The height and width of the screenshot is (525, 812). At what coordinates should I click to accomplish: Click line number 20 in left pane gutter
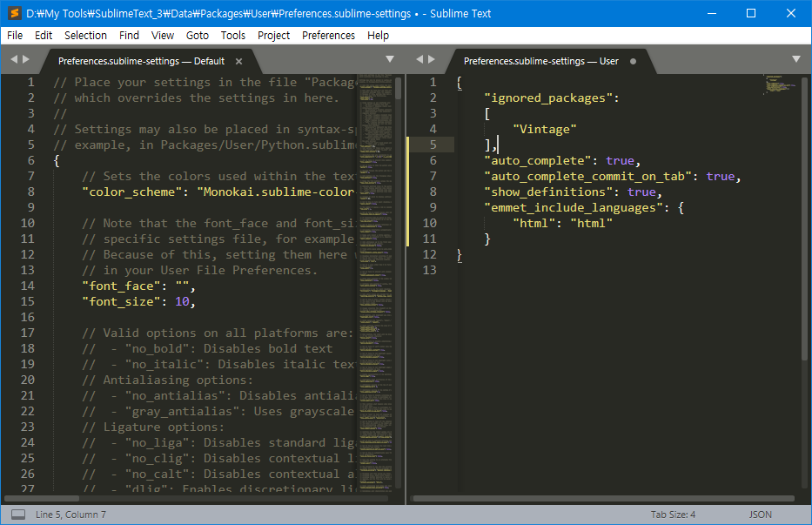pos(28,380)
